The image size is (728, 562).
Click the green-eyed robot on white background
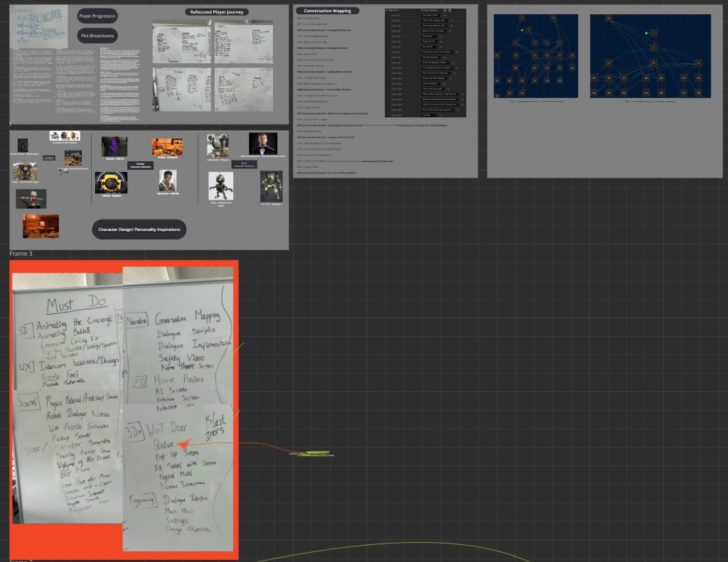click(x=220, y=186)
